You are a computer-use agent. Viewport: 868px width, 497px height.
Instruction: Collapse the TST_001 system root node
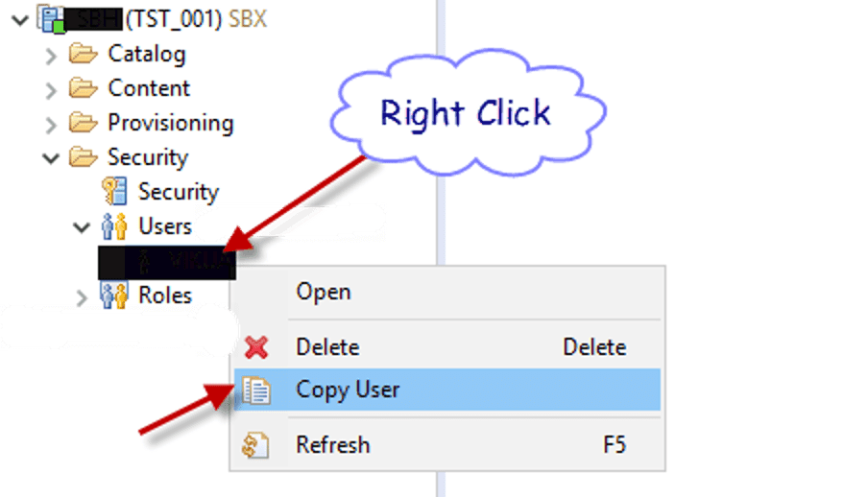(x=20, y=21)
